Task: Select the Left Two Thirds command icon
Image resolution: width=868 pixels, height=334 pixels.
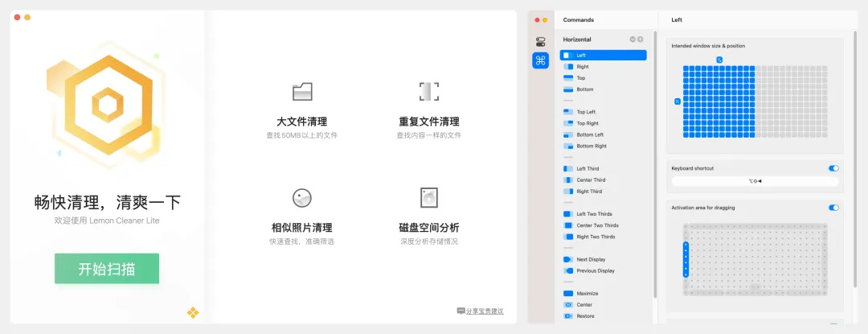Action: tap(568, 214)
